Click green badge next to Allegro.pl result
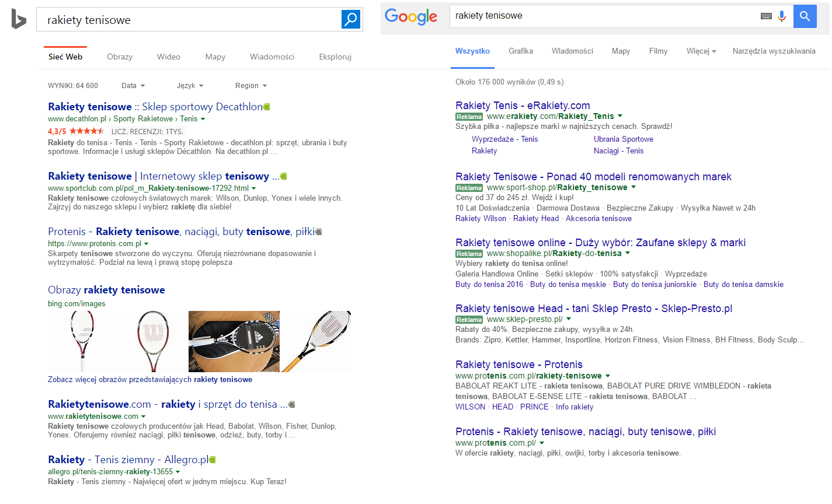The image size is (832, 504). coord(213,460)
